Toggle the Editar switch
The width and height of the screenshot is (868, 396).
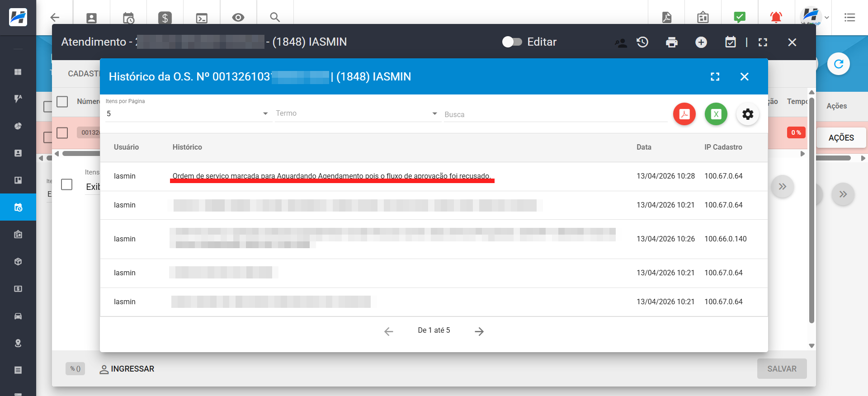pos(512,42)
